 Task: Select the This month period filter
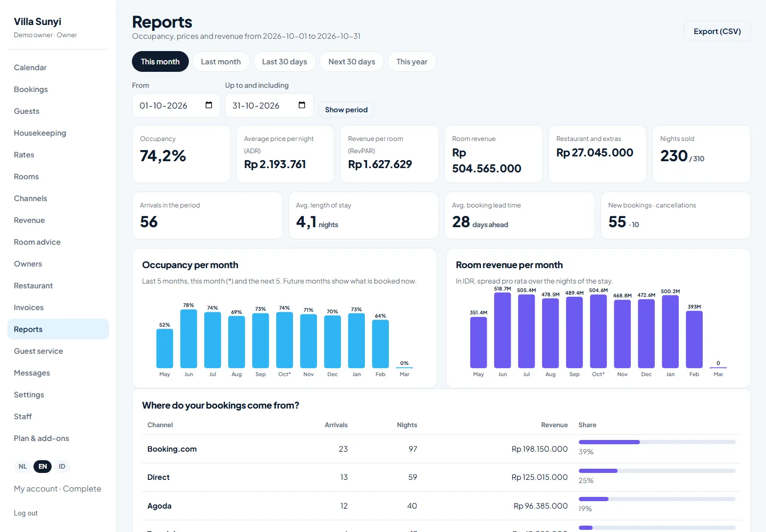(x=160, y=62)
